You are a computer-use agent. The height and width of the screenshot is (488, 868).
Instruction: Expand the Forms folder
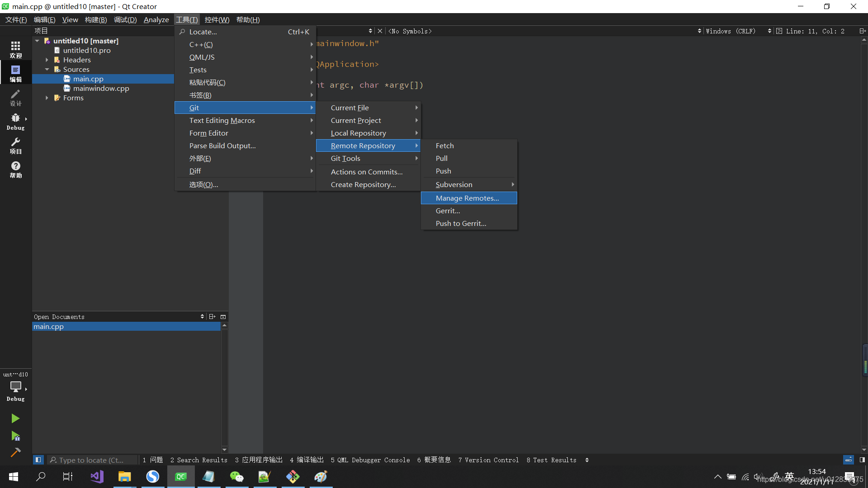(x=47, y=98)
